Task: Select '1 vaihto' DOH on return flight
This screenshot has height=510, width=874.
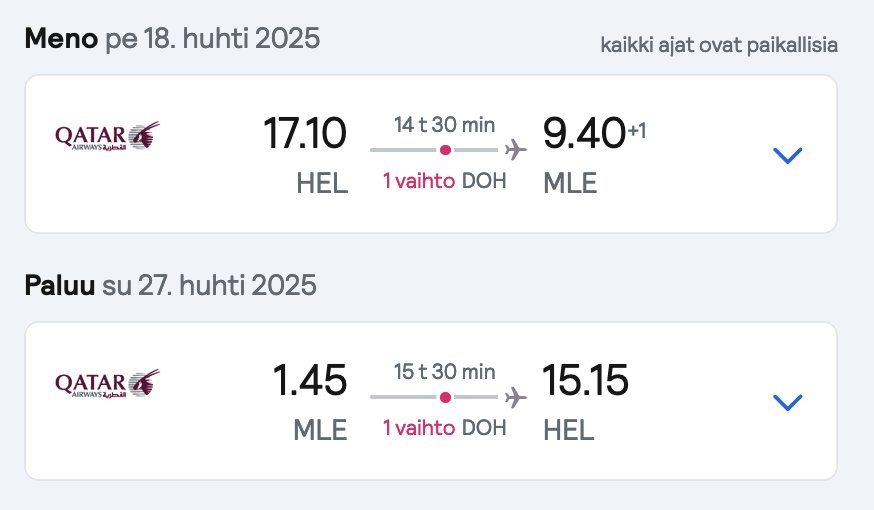Action: pyautogui.click(x=444, y=428)
